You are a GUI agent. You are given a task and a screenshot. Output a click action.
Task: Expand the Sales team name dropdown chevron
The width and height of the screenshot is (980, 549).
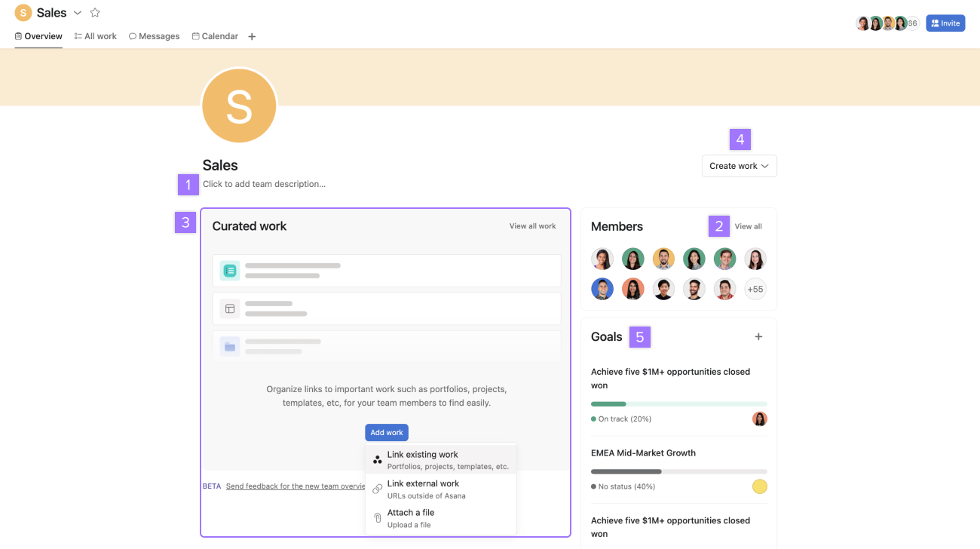(78, 13)
